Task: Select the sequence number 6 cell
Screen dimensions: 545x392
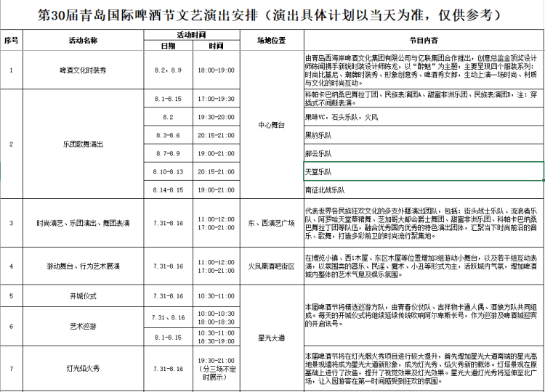Action: click(x=12, y=326)
